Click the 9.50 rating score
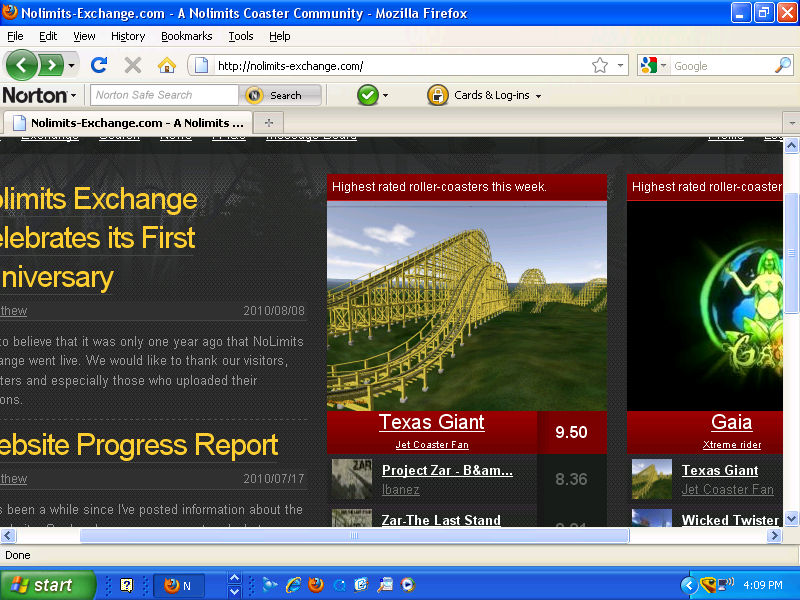This screenshot has height=600, width=800. [571, 432]
